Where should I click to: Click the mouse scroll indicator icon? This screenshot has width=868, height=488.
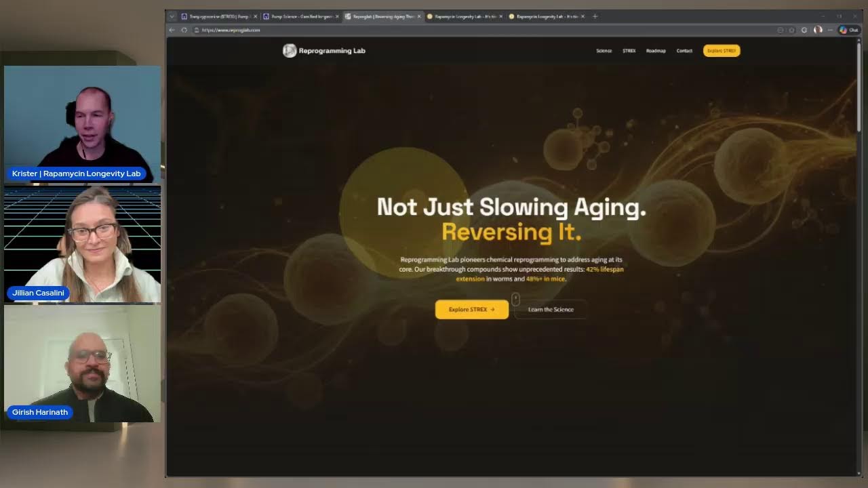(x=515, y=298)
